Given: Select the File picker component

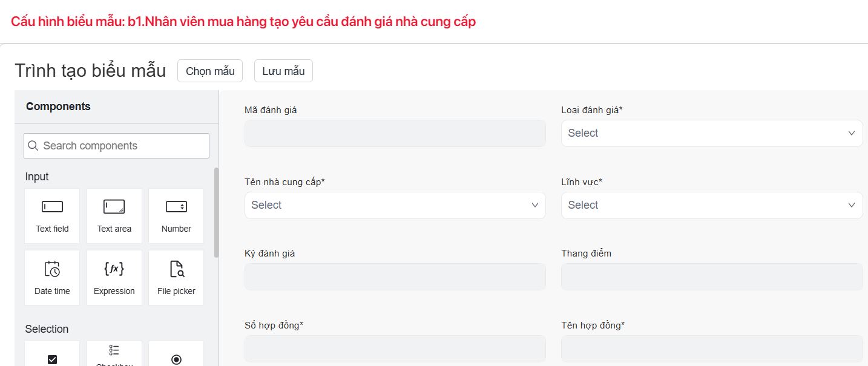Looking at the screenshot, I should pyautogui.click(x=176, y=277).
